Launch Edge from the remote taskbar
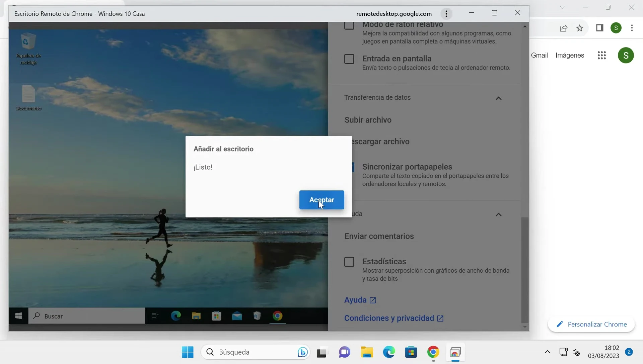Image resolution: width=643 pixels, height=364 pixels. pyautogui.click(x=176, y=316)
